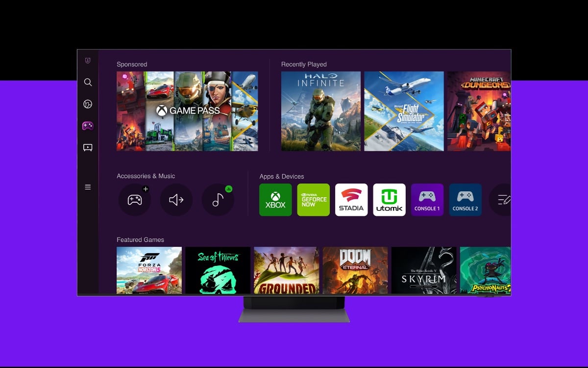Open Sea of Thieves in Featured Games
Image resolution: width=588 pixels, height=368 pixels.
pyautogui.click(x=218, y=270)
